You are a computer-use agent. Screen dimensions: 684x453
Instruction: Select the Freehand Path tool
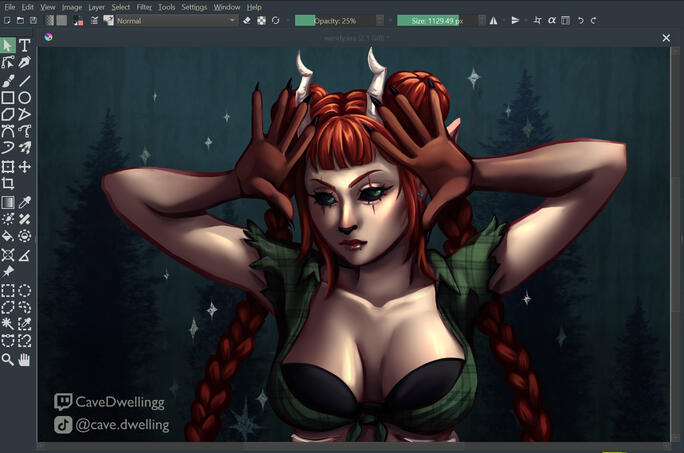[24, 131]
